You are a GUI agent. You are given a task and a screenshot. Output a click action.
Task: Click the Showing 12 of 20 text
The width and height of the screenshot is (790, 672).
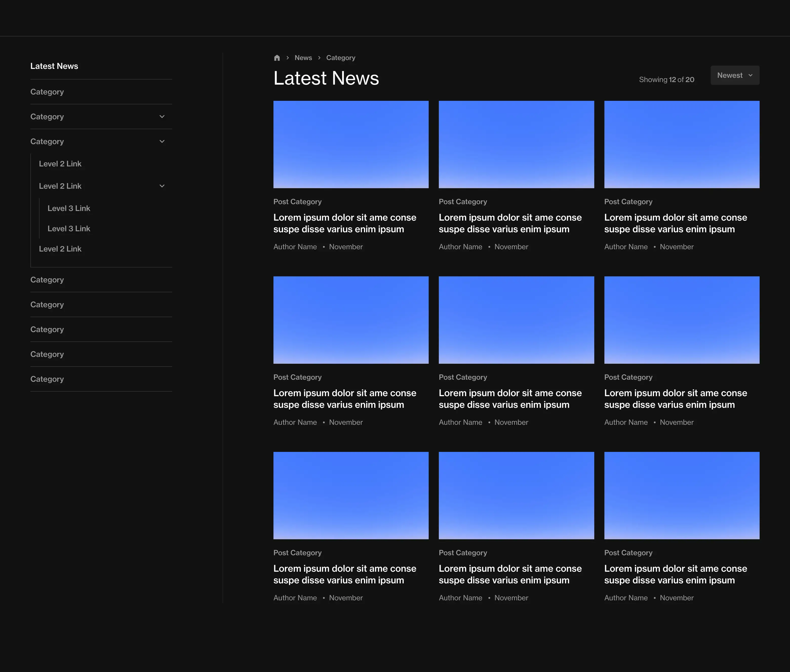(667, 80)
